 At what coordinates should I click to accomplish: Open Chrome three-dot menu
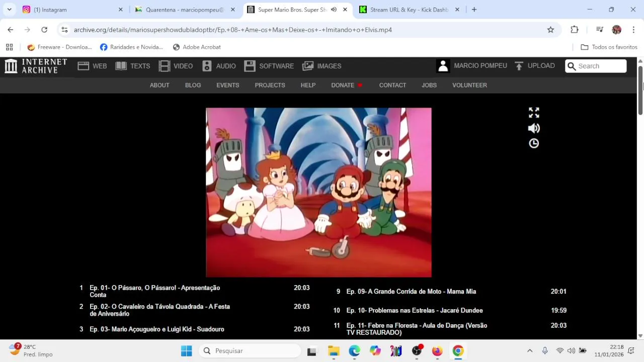[633, 30]
